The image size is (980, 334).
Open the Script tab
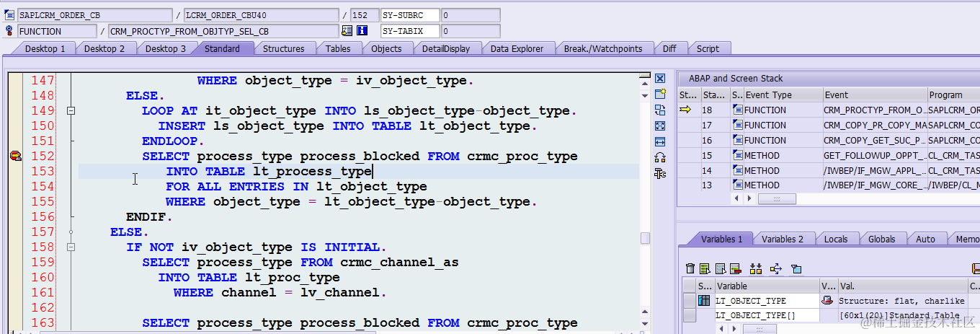click(708, 48)
